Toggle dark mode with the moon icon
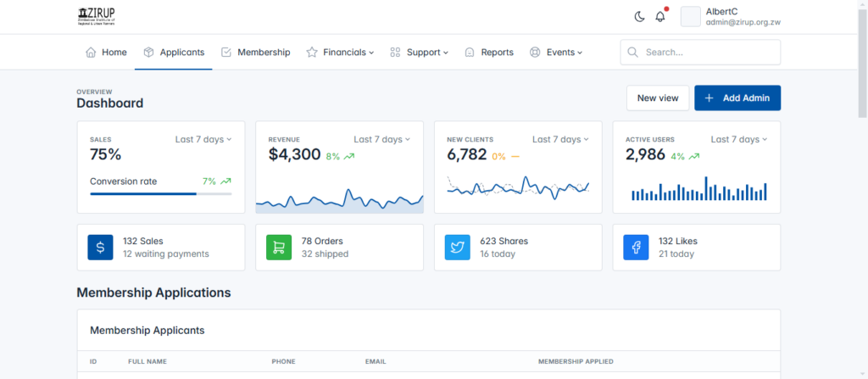The width and height of the screenshot is (868, 379). coord(639,17)
